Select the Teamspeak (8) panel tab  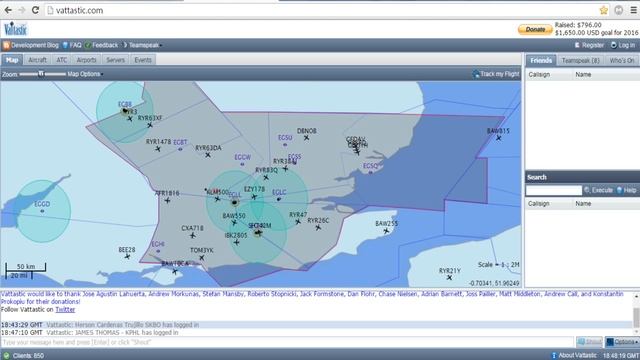coord(580,61)
